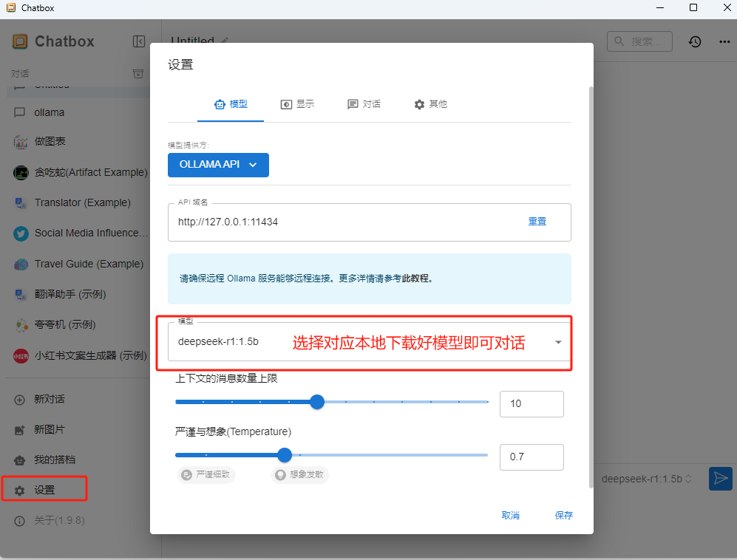Click the image icon for 新图片

click(19, 430)
